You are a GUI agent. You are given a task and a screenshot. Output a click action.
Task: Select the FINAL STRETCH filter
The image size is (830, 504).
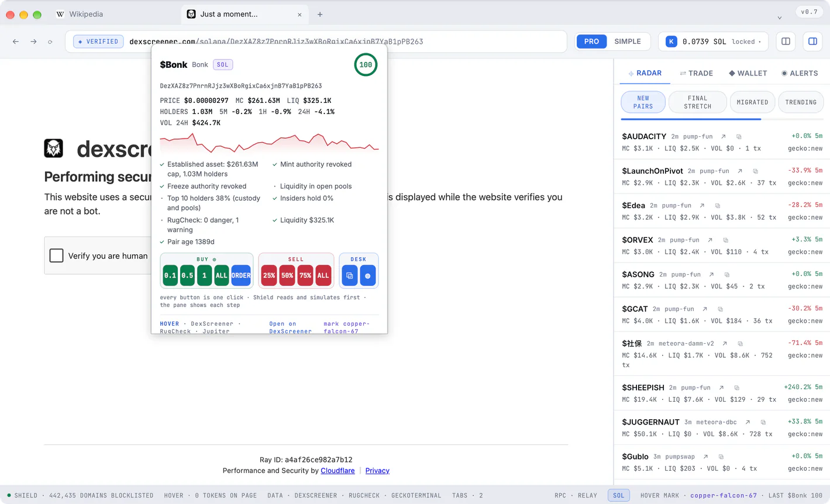[698, 102]
